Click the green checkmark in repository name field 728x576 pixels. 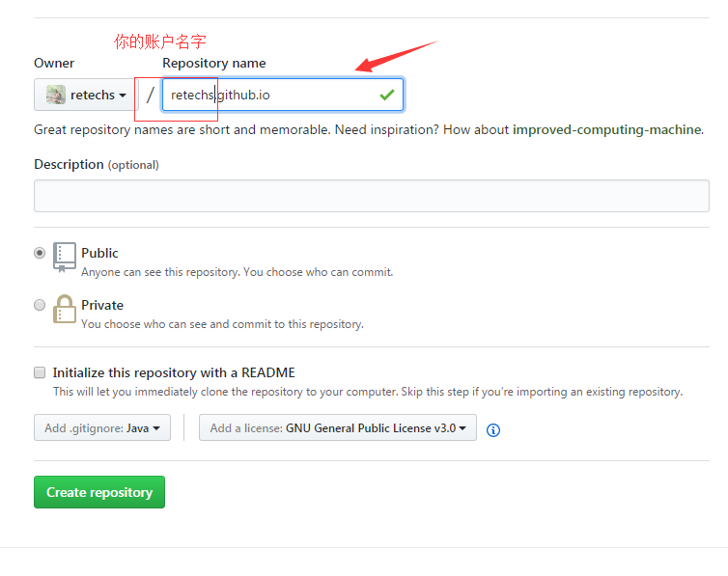(x=386, y=95)
